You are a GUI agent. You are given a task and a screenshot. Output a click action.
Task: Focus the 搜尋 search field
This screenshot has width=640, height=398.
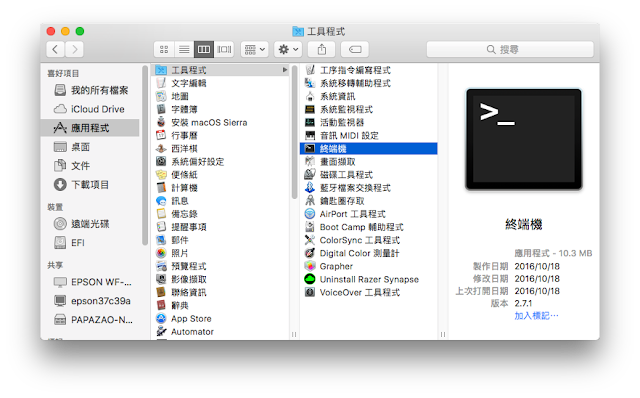tap(510, 49)
